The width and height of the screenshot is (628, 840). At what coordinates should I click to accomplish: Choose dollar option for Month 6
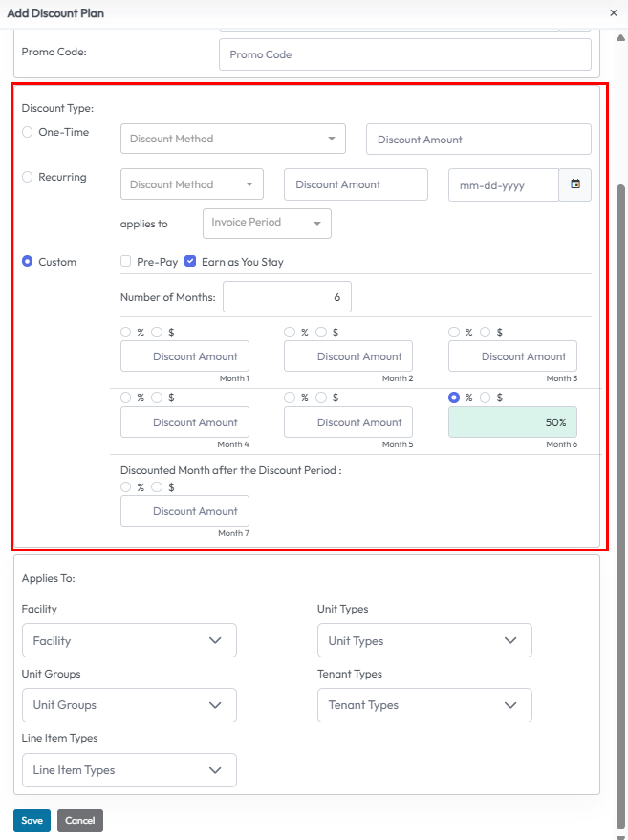pos(486,398)
